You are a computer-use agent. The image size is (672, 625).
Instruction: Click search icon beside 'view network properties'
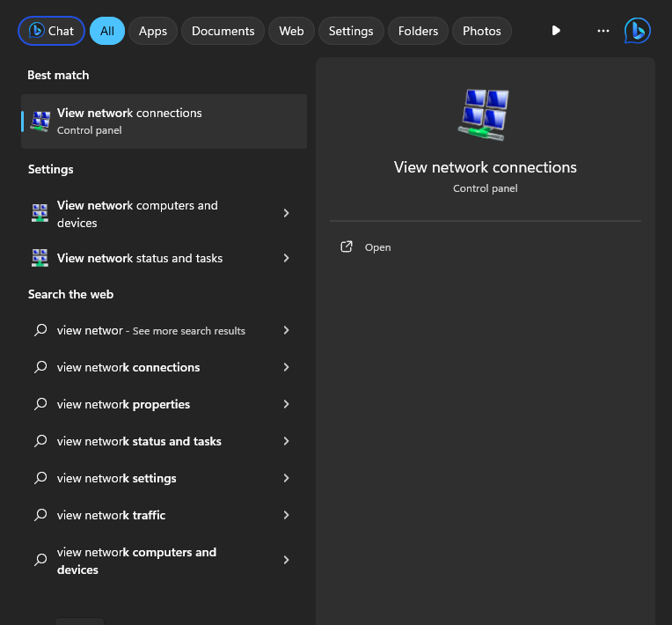click(x=40, y=404)
